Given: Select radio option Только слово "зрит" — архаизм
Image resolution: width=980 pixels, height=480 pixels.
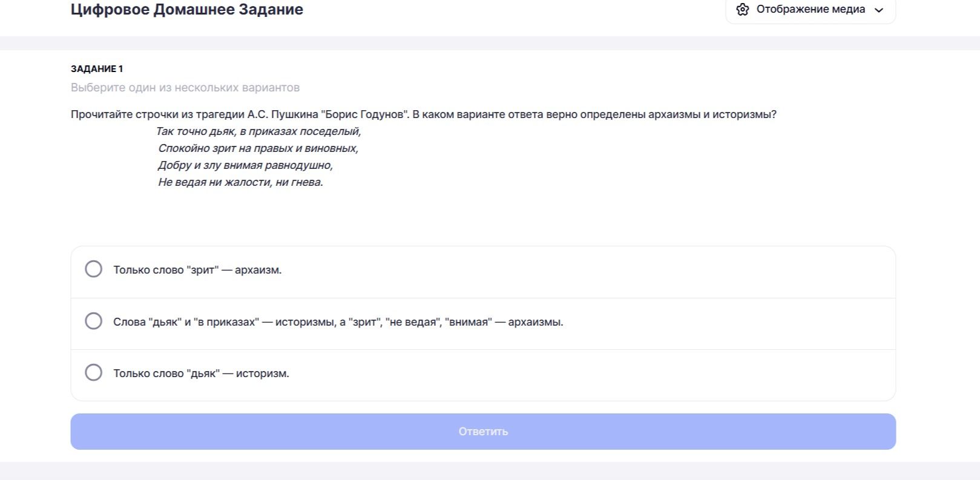Looking at the screenshot, I should [93, 269].
